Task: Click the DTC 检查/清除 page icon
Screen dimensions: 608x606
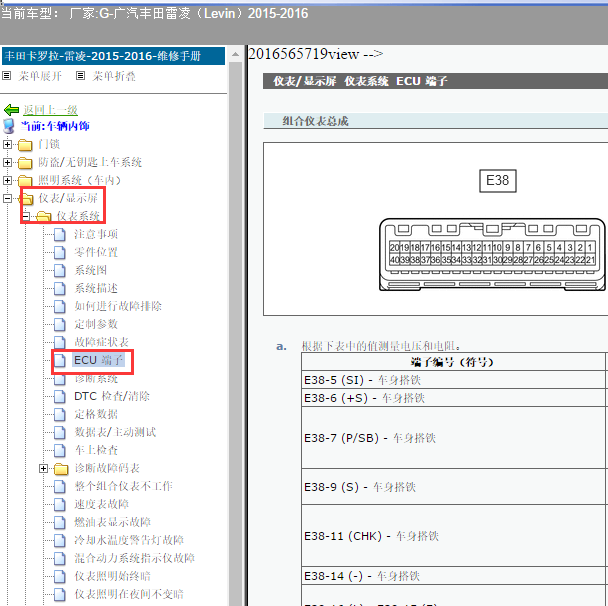Action: [59, 396]
